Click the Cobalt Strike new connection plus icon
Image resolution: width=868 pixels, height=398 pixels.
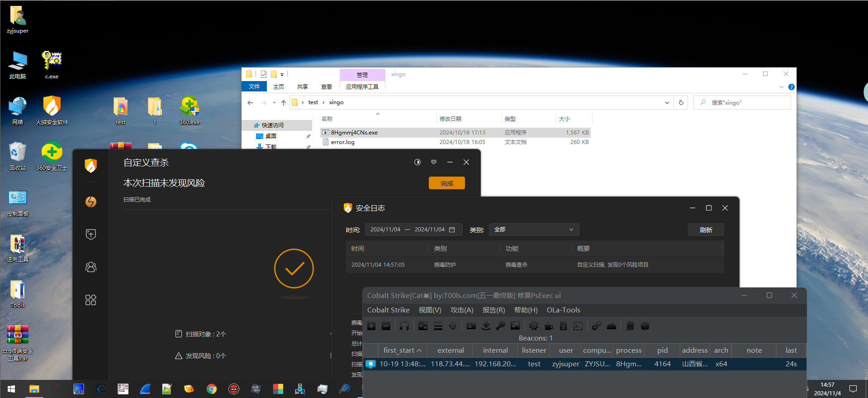coord(371,326)
